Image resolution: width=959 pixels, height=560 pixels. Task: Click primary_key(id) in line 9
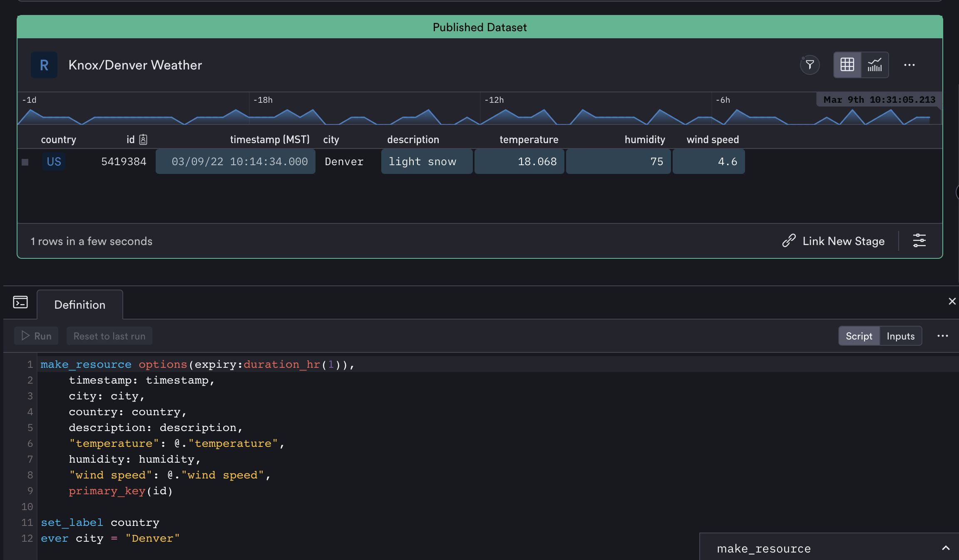(x=121, y=491)
